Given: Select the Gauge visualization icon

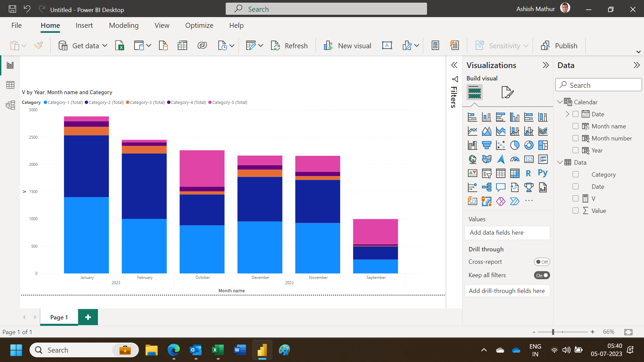Looking at the screenshot, I should tap(515, 159).
